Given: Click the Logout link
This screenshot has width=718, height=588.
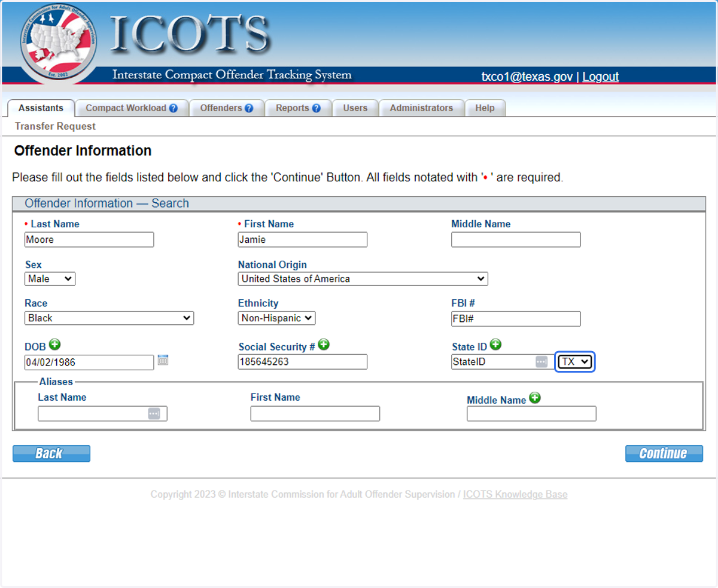Looking at the screenshot, I should pos(600,77).
